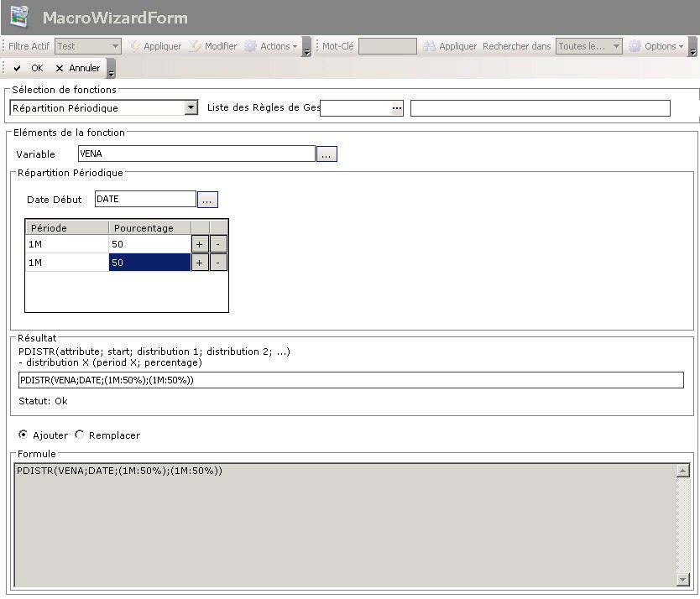
Task: Click the Modifier filter button
Action: (213, 46)
